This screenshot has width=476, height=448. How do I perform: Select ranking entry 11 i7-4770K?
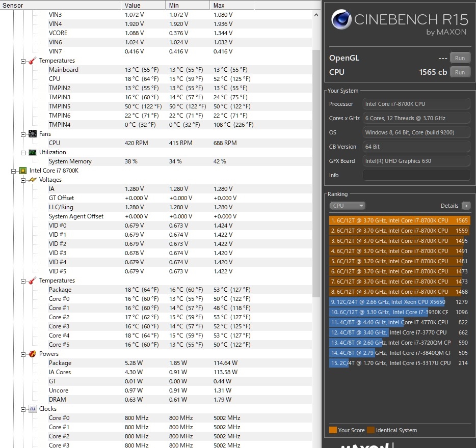pyautogui.click(x=400, y=322)
